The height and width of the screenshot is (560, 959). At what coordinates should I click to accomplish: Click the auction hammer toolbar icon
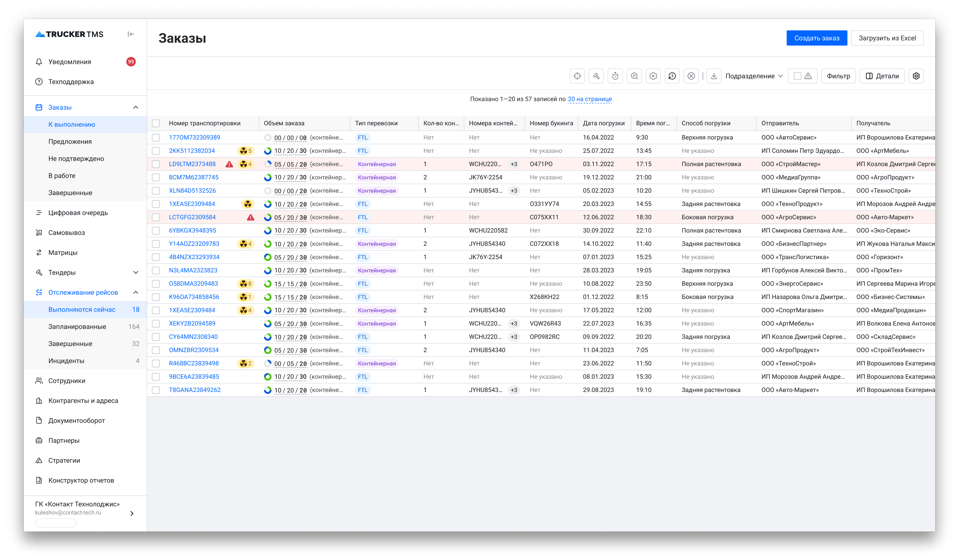click(596, 76)
